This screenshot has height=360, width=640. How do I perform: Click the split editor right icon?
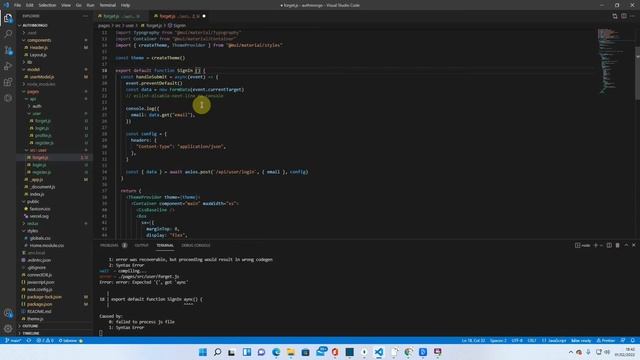[x=624, y=16]
